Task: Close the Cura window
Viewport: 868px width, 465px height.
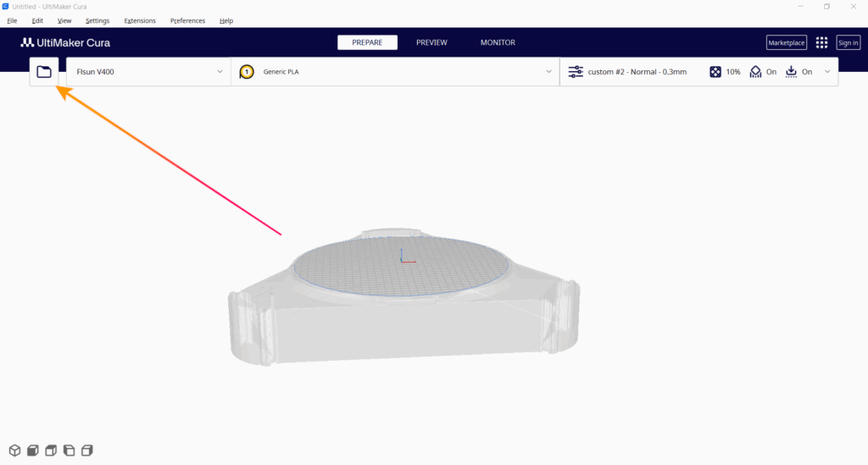Action: (x=853, y=7)
